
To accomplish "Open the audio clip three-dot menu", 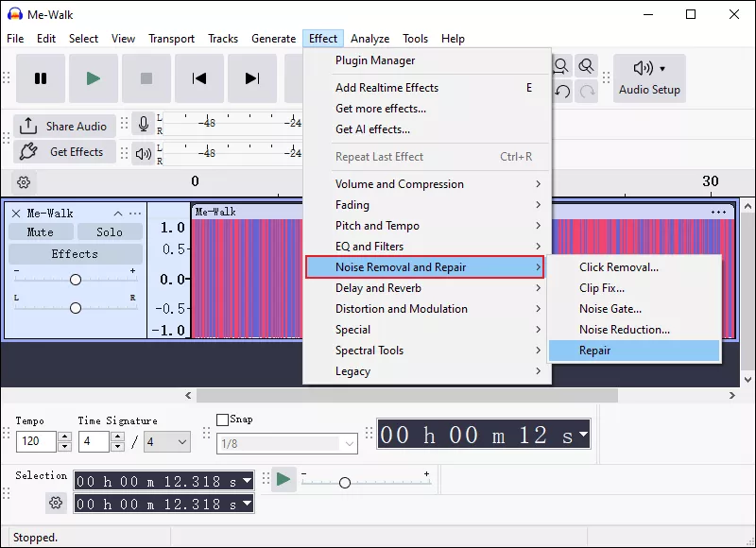I will point(718,212).
